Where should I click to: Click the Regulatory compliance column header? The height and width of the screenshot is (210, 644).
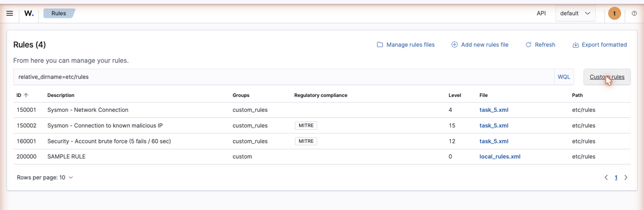pos(321,95)
